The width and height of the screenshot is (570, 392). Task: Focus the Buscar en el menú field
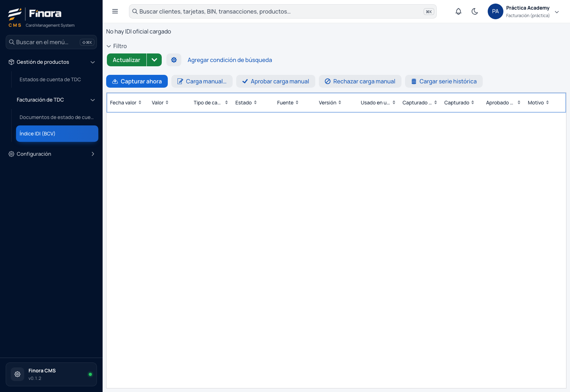[x=51, y=42]
